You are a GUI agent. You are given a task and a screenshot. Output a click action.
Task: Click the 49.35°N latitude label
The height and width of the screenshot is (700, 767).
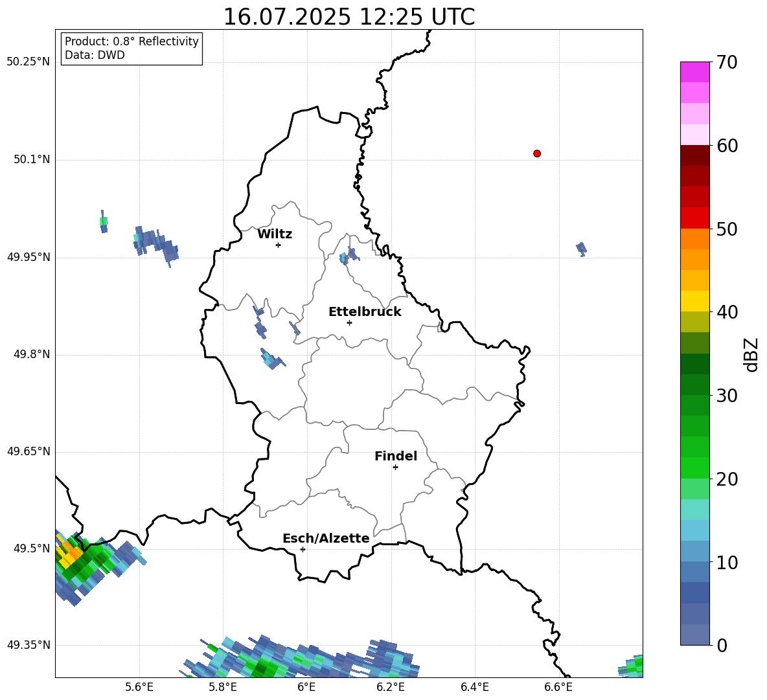28,645
